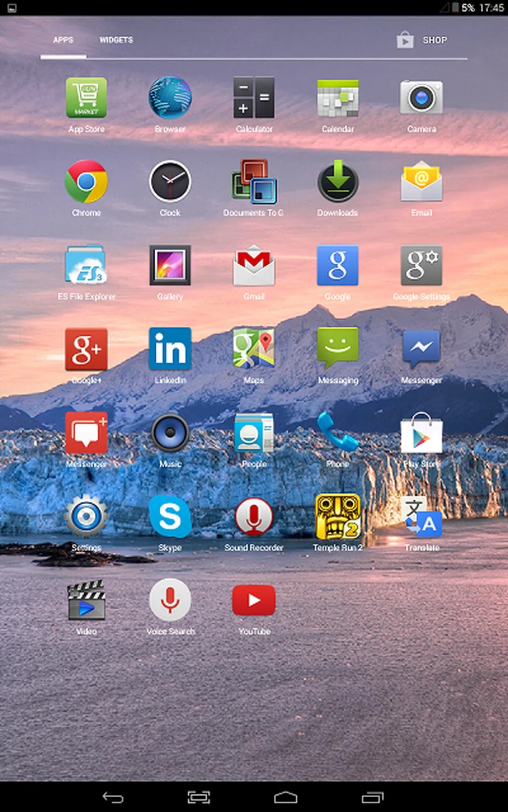
Task: Open the Sound Recorder app
Action: click(x=254, y=517)
